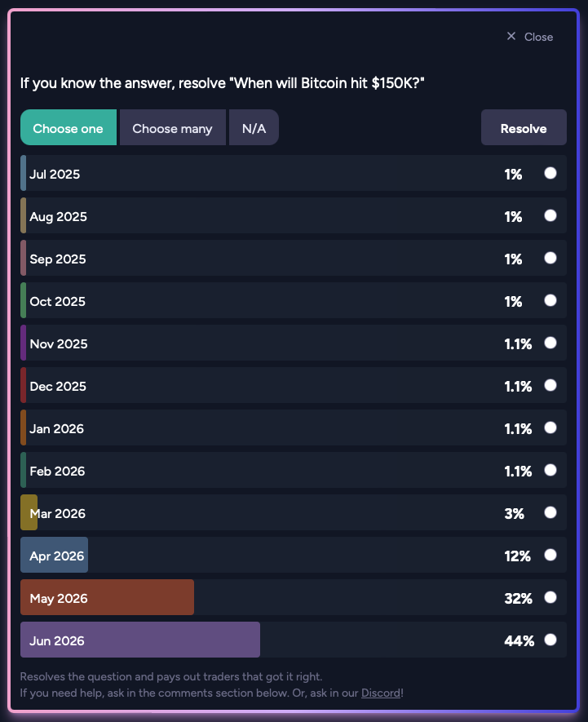Choose the May 2026 radio button

[550, 597]
